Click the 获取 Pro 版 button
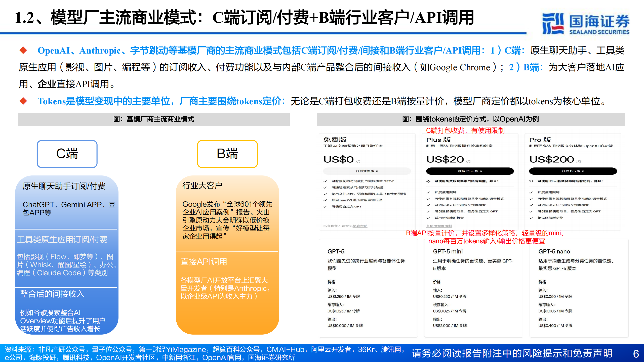Image resolution: width=644 pixels, height=362 pixels. (573, 171)
